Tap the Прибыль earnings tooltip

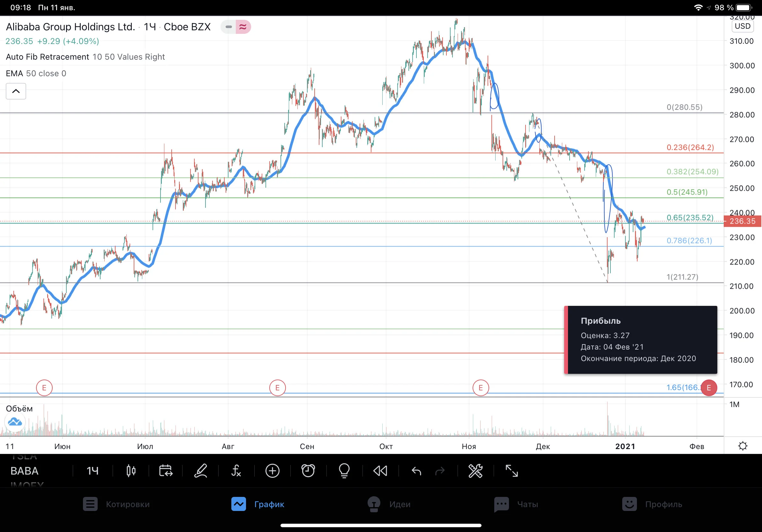pyautogui.click(x=640, y=340)
